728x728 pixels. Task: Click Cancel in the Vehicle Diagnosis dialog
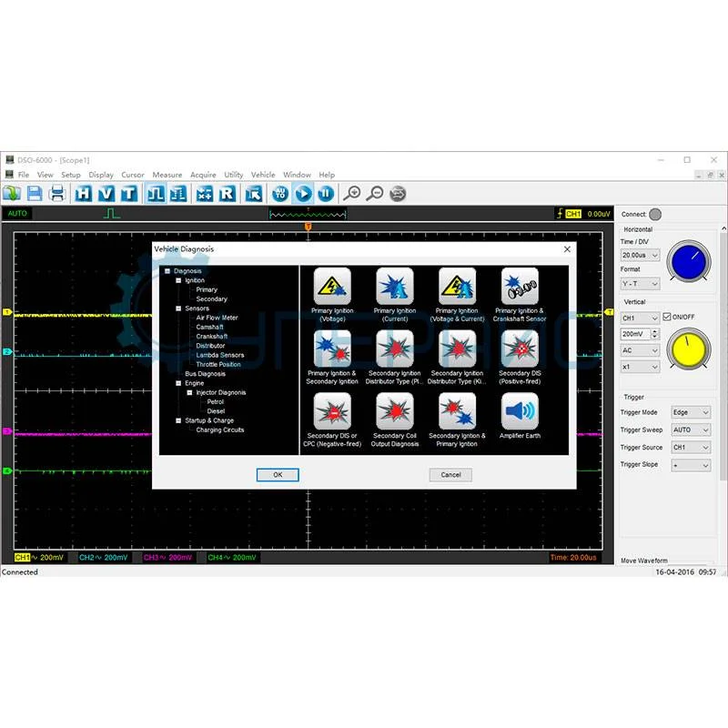[450, 475]
